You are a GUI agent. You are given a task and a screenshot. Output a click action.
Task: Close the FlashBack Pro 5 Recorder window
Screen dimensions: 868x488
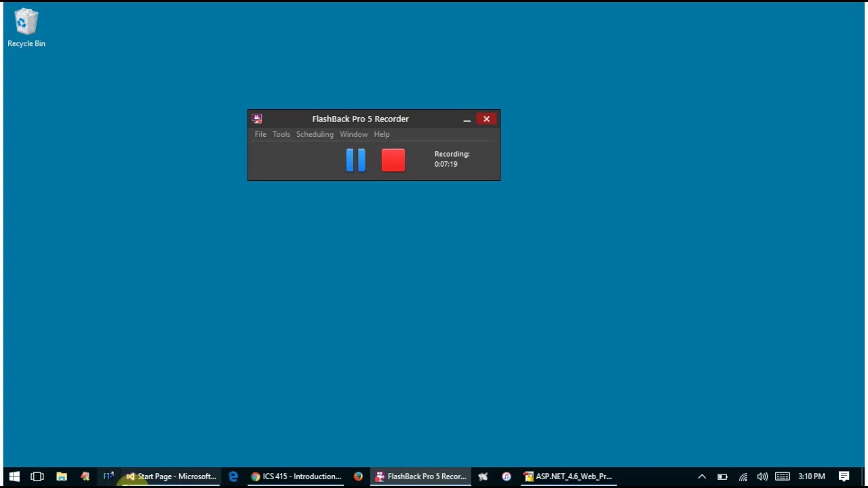(486, 119)
